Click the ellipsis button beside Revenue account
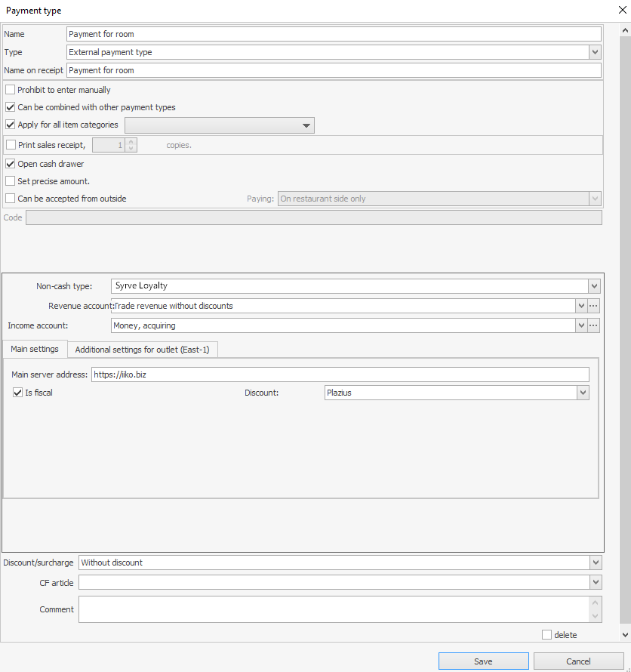 [594, 306]
